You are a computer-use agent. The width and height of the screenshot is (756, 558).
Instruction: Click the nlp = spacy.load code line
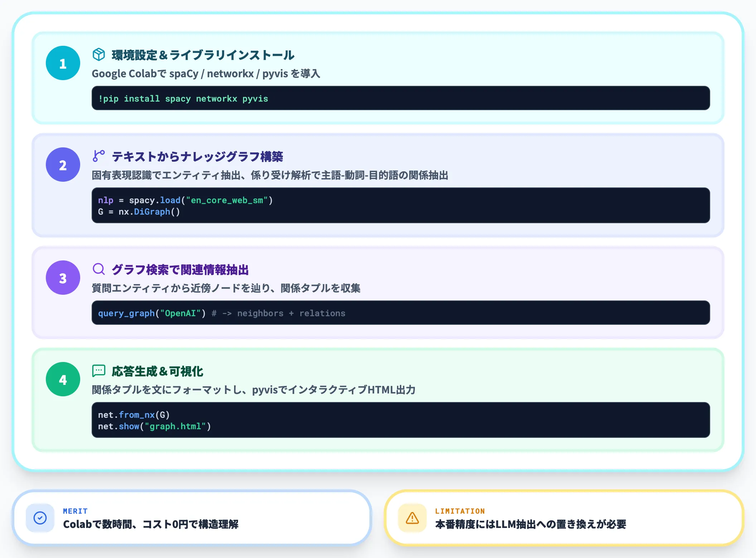[185, 200]
